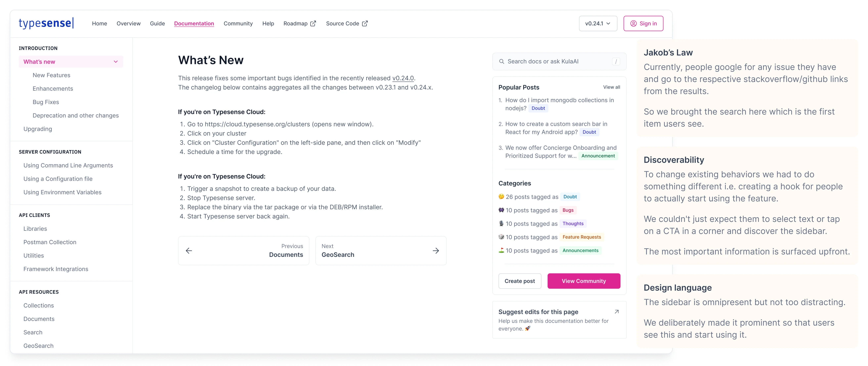
Task: Click the Suggest edits arrow icon
Action: pyautogui.click(x=617, y=312)
